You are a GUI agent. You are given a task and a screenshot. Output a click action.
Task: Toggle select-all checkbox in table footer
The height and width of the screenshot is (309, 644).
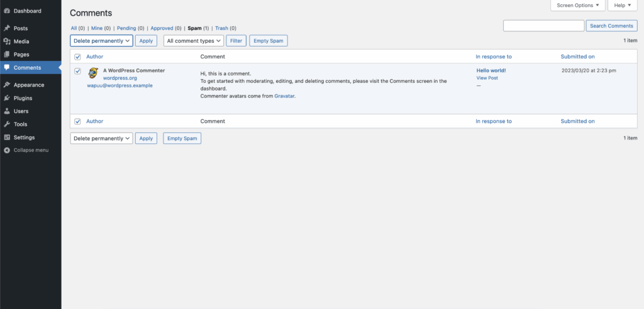point(77,121)
